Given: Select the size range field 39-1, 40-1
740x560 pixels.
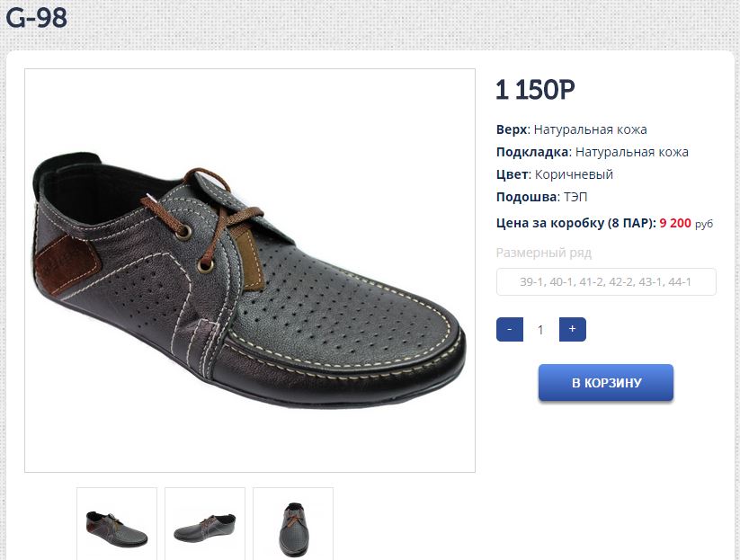Looking at the screenshot, I should 606,282.
